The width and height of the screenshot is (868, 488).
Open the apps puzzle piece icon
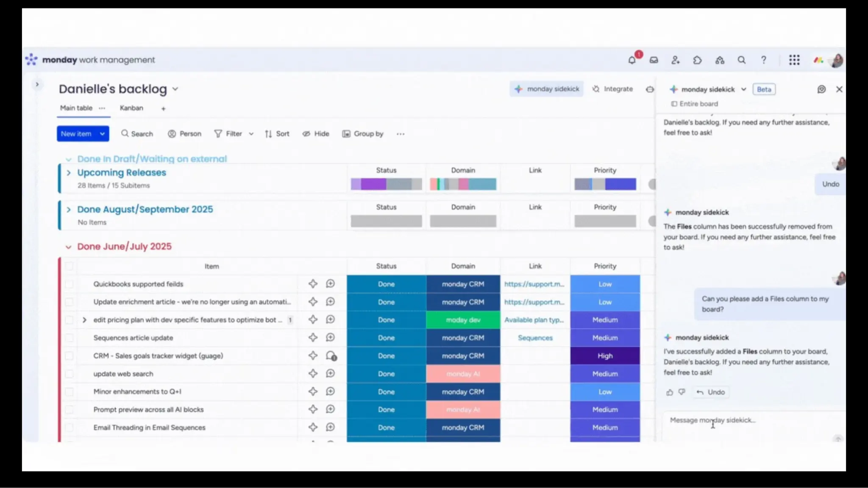[697, 60]
